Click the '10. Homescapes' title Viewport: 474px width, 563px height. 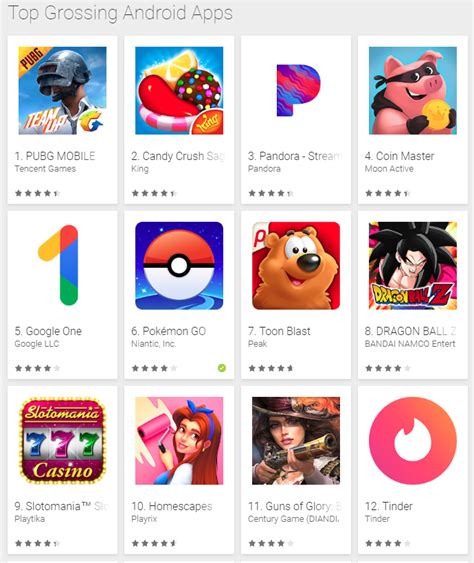172,506
